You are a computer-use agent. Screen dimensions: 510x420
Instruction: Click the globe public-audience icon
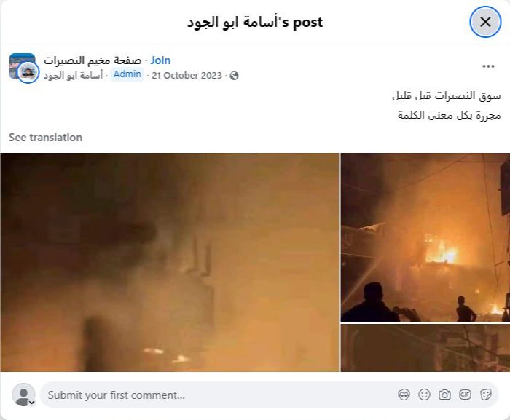click(234, 76)
